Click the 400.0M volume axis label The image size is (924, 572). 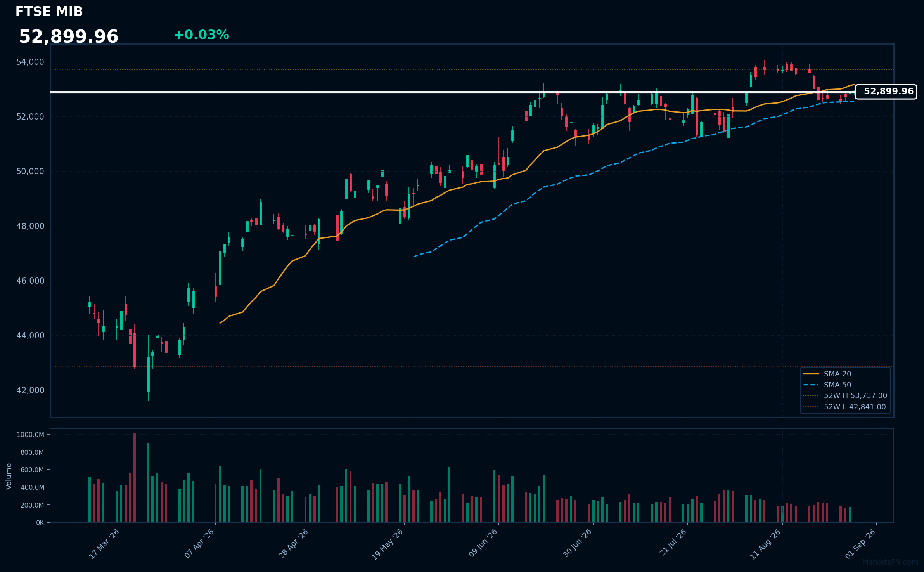pyautogui.click(x=32, y=487)
